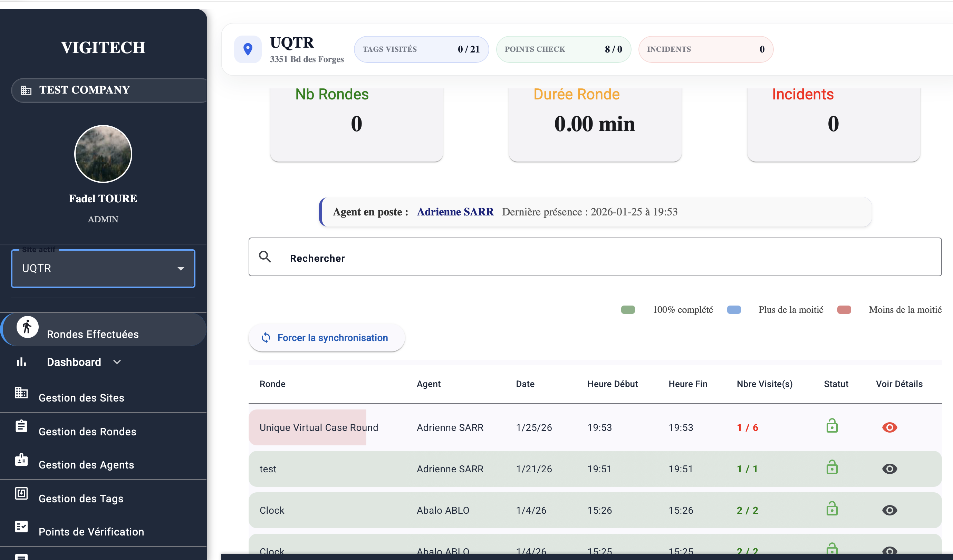The height and width of the screenshot is (560, 953).
Task: Click the walking person Rondes Effectuées icon
Action: coord(27,327)
